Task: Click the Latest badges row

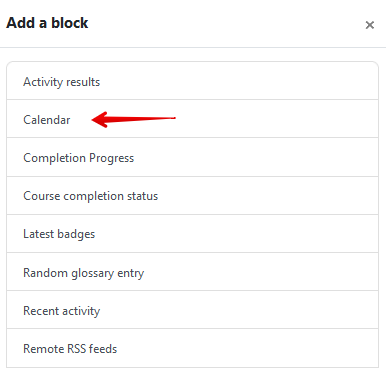Action: click(193, 234)
